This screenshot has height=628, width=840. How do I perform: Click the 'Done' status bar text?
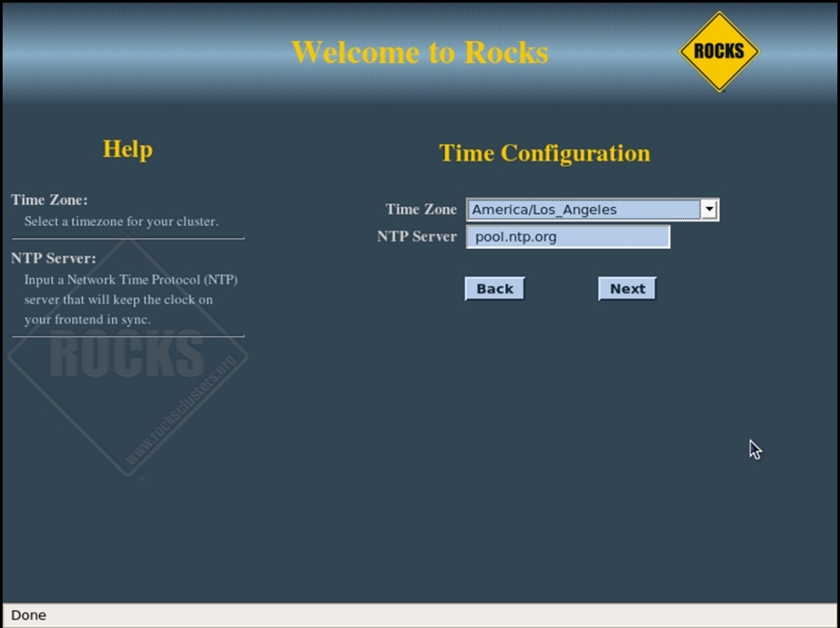pos(28,615)
